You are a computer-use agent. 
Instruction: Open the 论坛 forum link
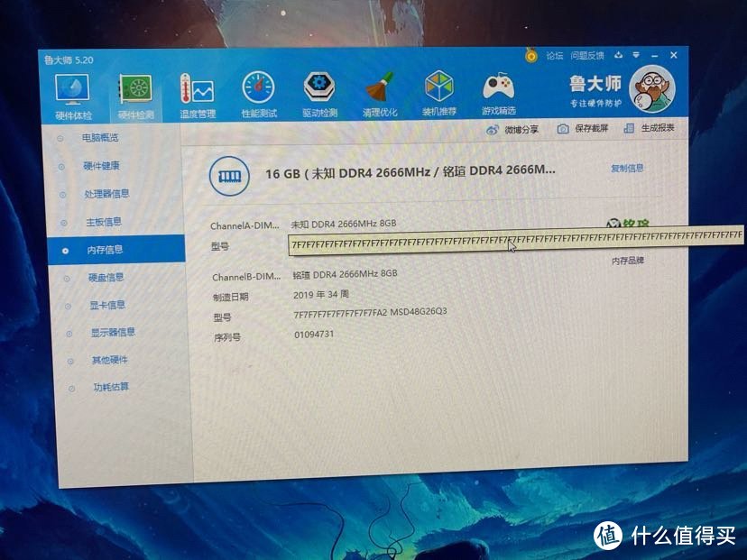(x=555, y=56)
